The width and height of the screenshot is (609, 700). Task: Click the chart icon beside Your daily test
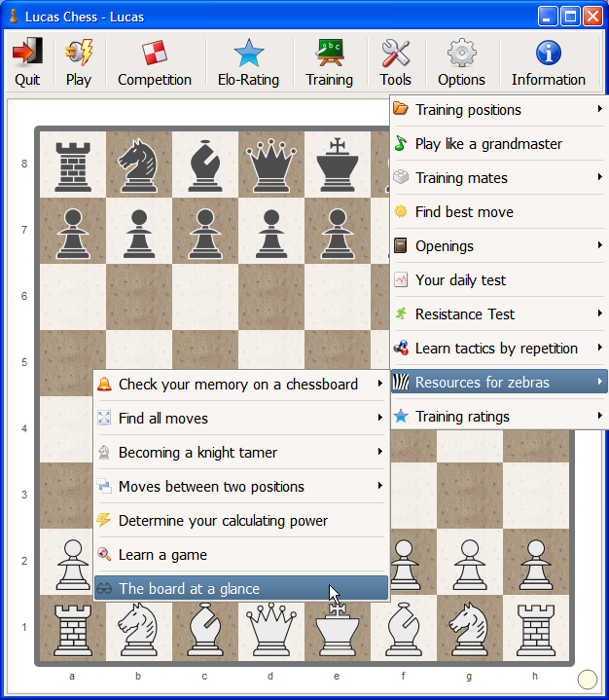pyautogui.click(x=401, y=280)
